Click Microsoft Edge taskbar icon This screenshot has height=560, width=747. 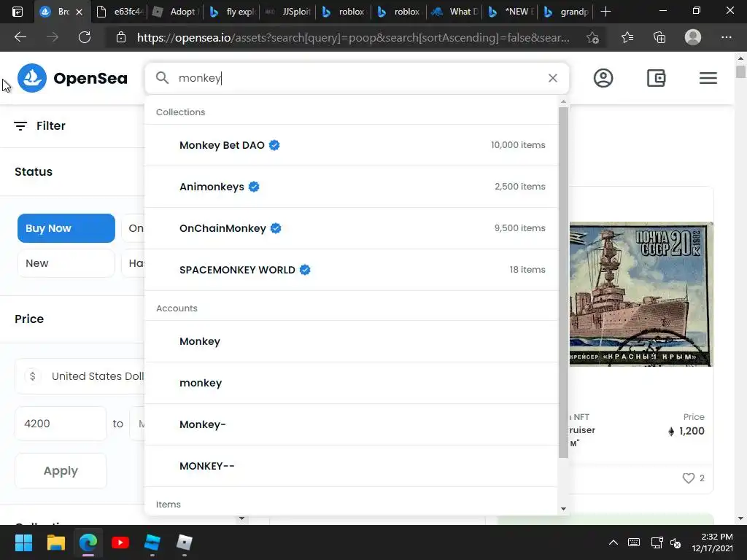click(88, 542)
